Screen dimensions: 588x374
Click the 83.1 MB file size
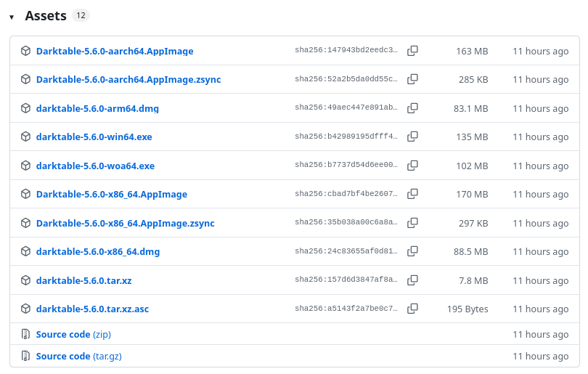(471, 109)
